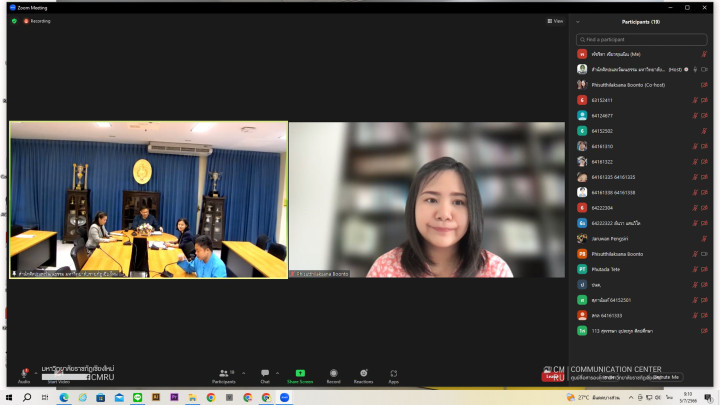Open the Audio microphone control
This screenshot has width=720, height=405.
pos(23,375)
